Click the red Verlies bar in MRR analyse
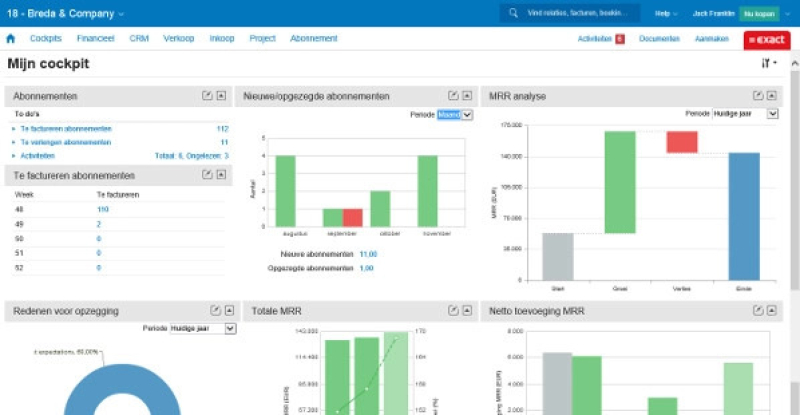800x415 pixels. [682, 142]
